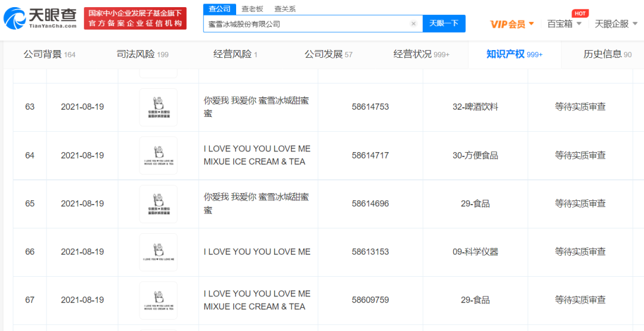644x331 pixels.
Task: Click the 2021-08-19 date in row 64
Action: [x=82, y=156]
